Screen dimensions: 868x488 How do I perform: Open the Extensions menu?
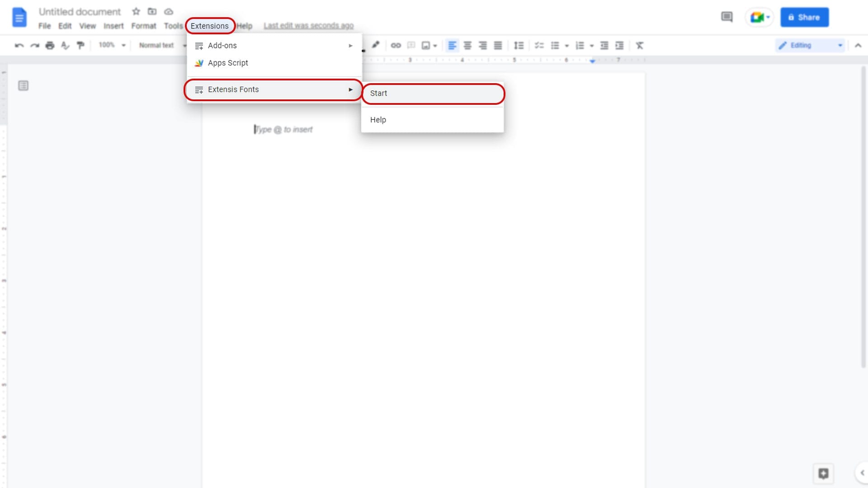(209, 26)
